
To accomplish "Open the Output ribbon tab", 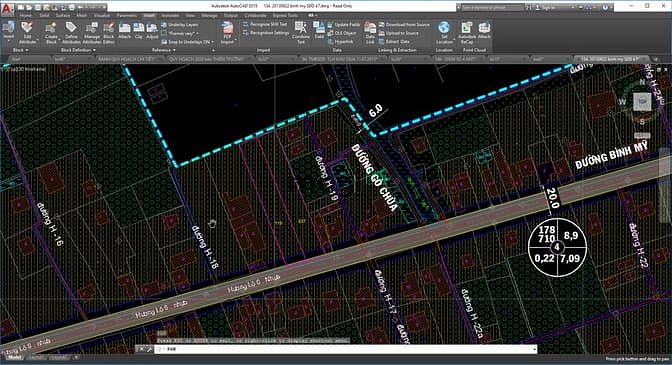I will pos(231,15).
